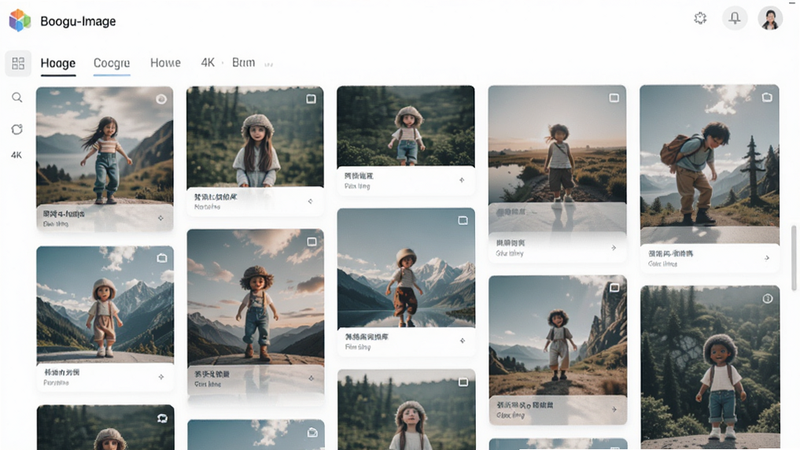Screen dimensions: 800x450
Task: Open settings via the gear icon
Action: pos(700,18)
